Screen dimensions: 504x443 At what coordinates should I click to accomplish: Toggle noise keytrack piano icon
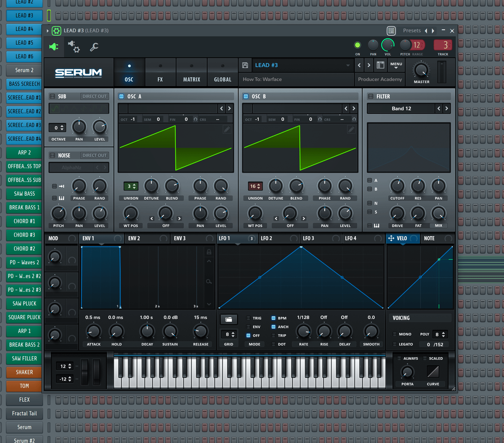(x=61, y=198)
